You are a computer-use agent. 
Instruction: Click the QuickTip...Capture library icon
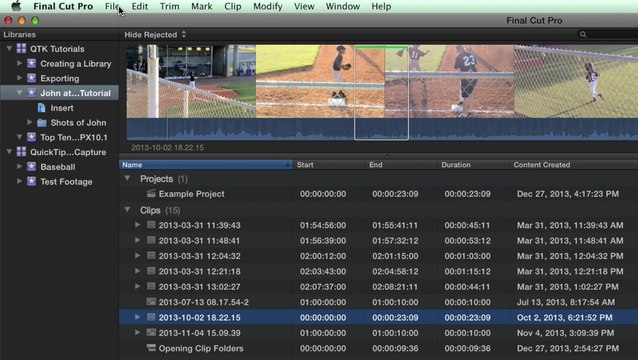tap(21, 152)
